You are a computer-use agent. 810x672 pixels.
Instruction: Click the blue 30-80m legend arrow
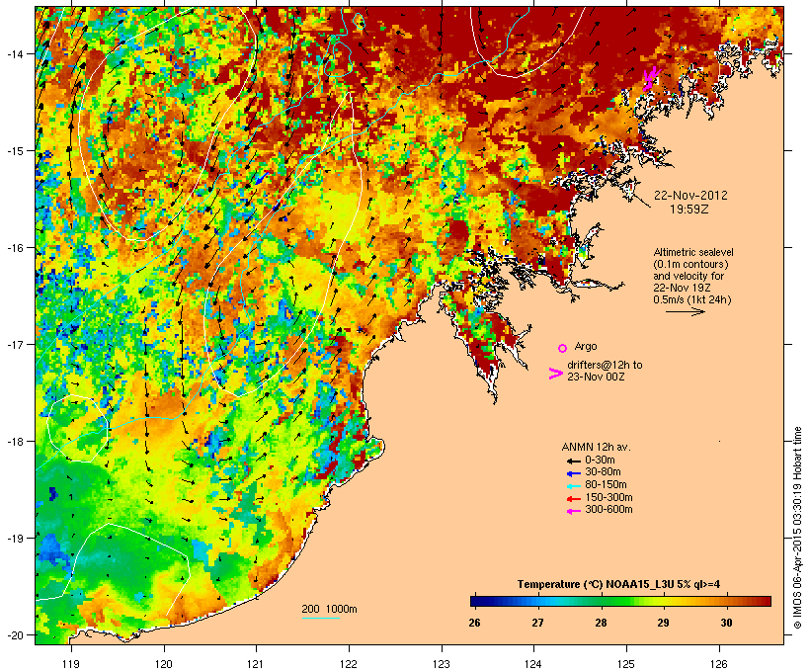573,473
